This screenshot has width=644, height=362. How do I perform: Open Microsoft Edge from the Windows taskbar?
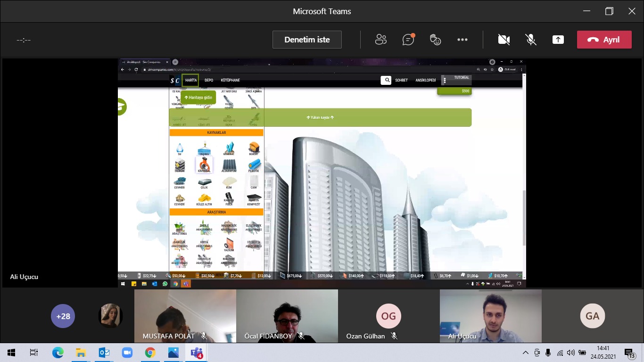tap(58, 353)
